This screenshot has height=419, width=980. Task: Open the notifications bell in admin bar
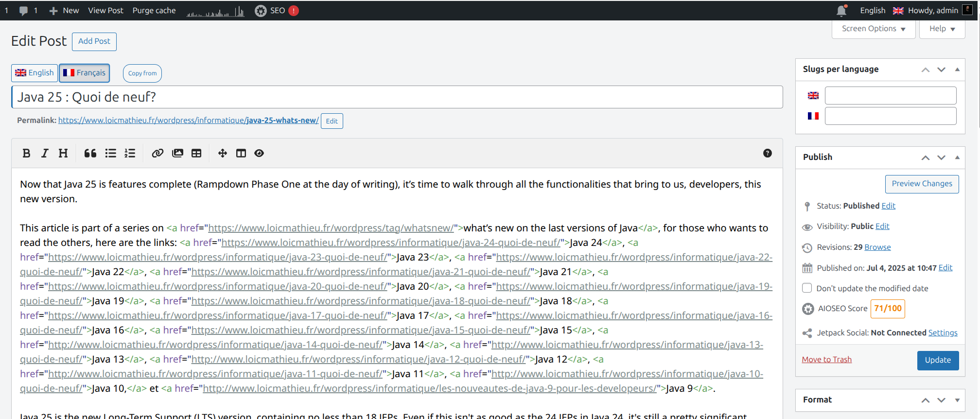click(x=842, y=10)
